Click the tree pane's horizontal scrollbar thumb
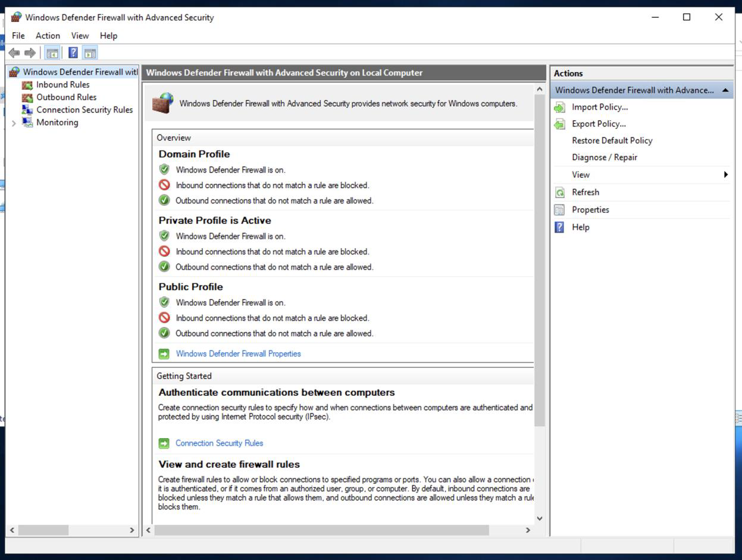 (x=43, y=530)
